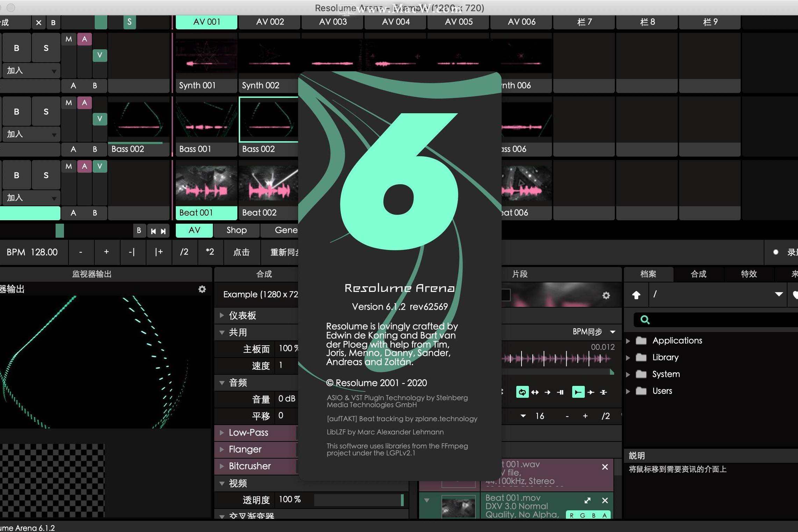Expand the 仪表板 section
This screenshot has height=532, width=798.
pyautogui.click(x=222, y=315)
